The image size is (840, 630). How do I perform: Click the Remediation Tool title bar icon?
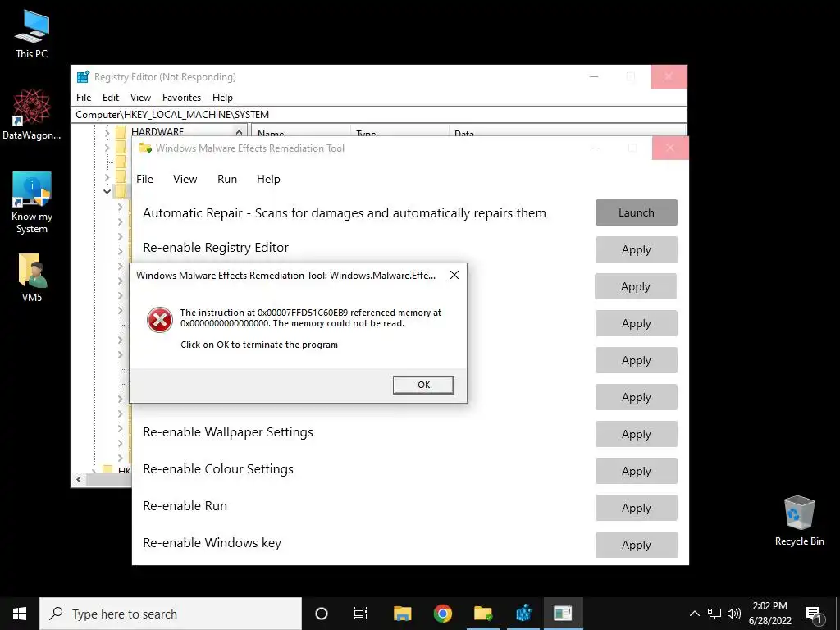click(145, 148)
